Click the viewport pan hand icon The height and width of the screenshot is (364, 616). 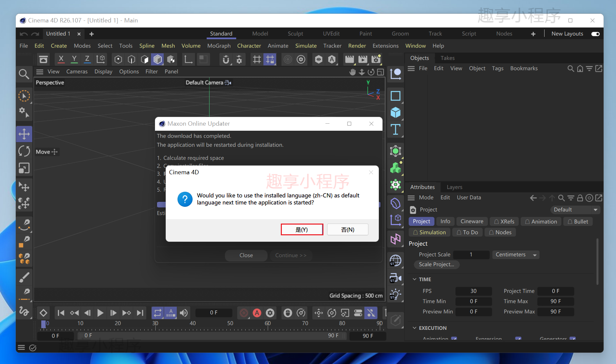(x=352, y=72)
